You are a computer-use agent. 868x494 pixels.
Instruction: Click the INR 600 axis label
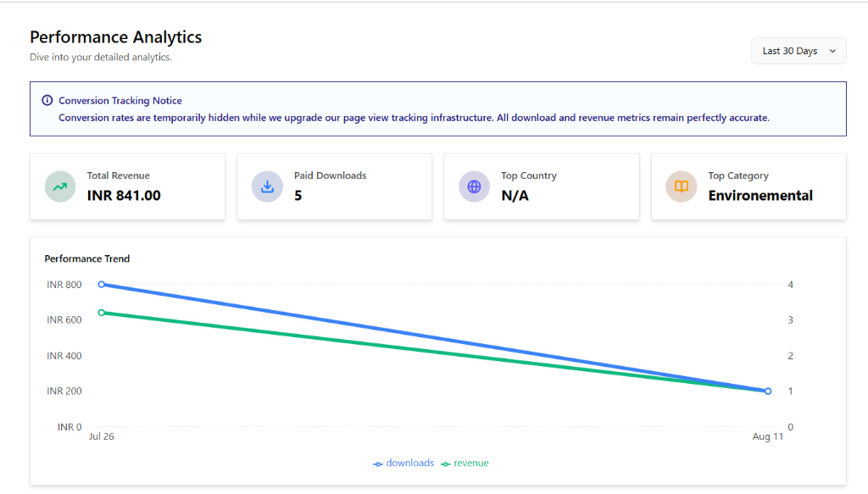pyautogui.click(x=64, y=319)
